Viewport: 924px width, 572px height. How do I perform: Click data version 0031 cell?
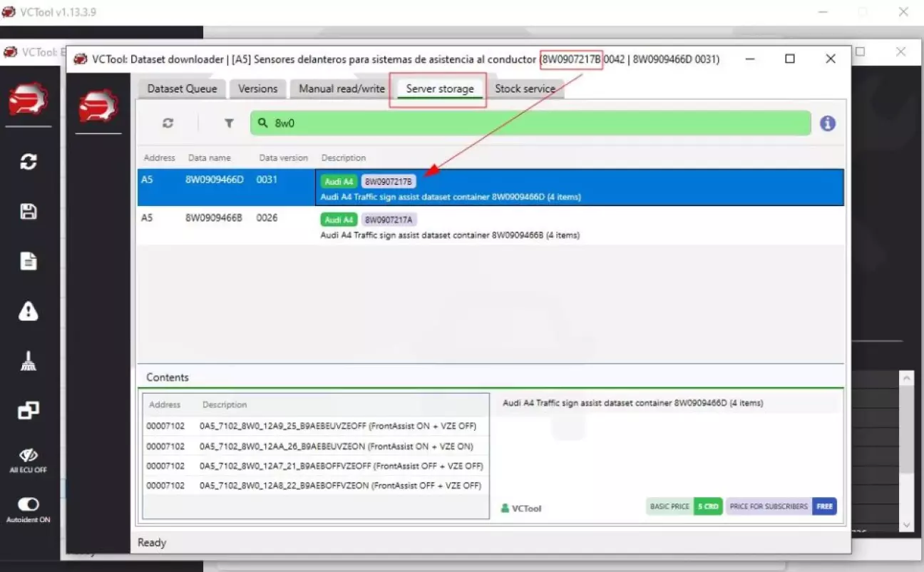click(267, 180)
